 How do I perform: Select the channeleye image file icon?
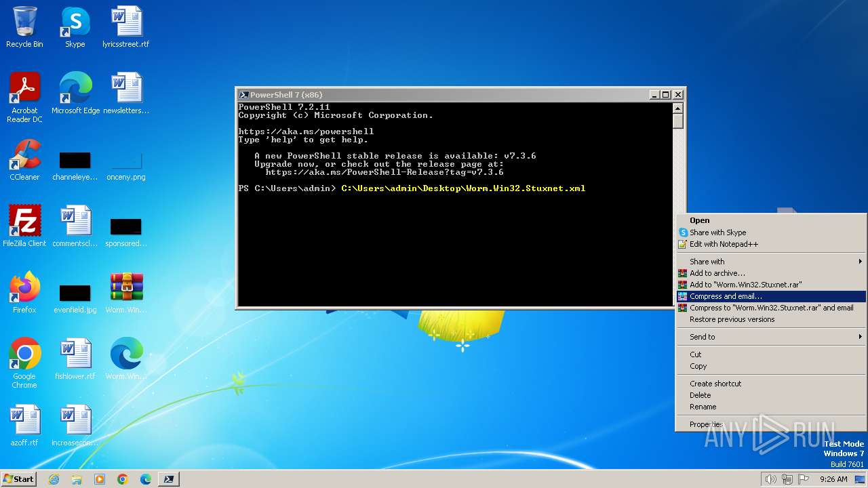(75, 166)
